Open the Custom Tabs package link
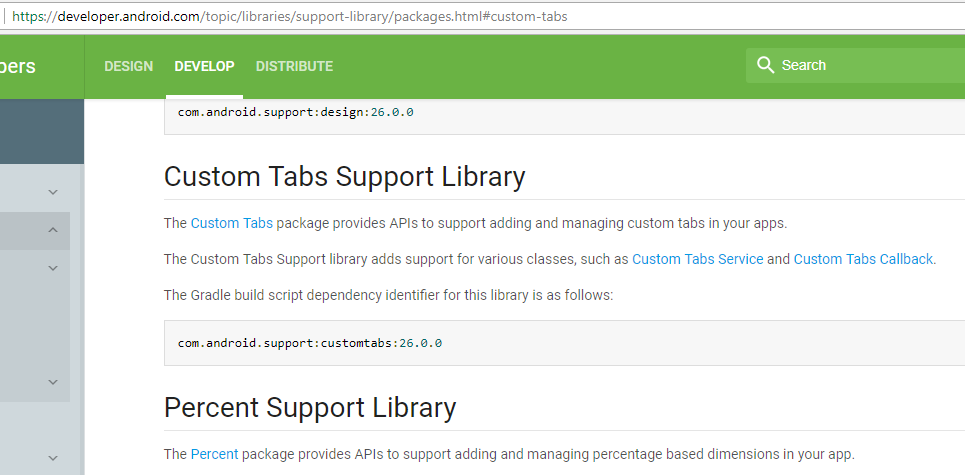965x475 pixels. coord(231,223)
